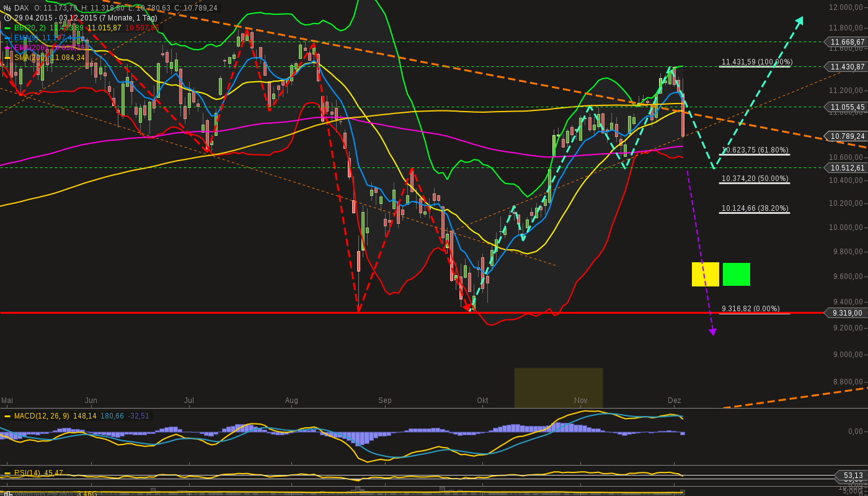Screen dimensions: 868x496
Task: Click the Fibonacci label 9.316,82 (0.00%)
Action: tap(751, 309)
